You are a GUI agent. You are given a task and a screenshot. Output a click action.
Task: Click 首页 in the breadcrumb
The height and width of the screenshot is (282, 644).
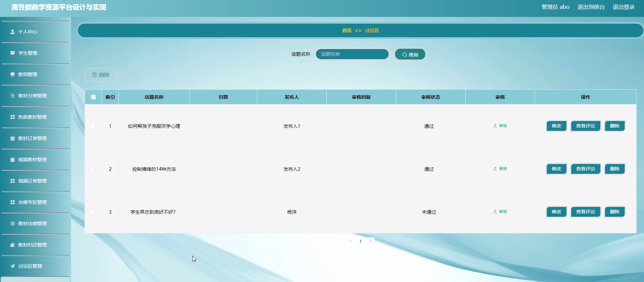click(x=347, y=30)
